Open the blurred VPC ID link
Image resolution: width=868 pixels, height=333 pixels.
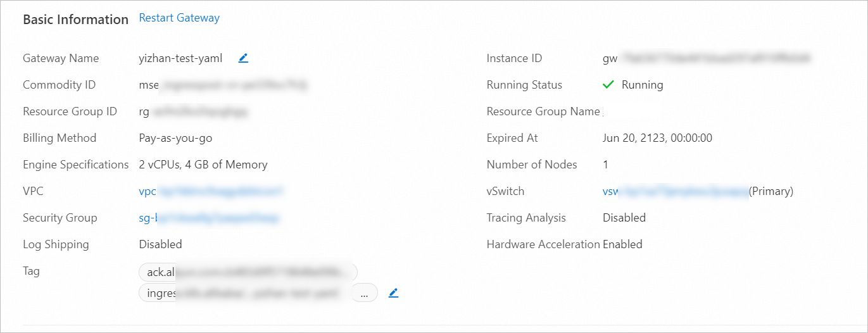(211, 191)
